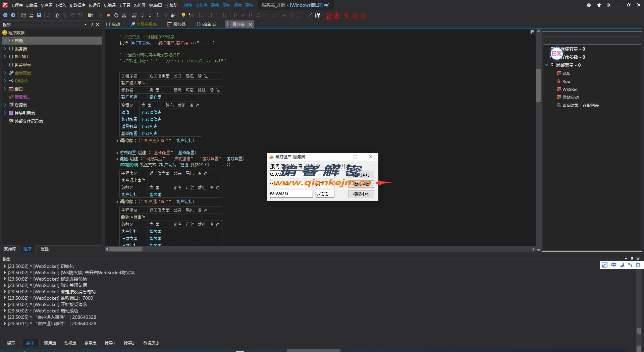Click the 小花花 input field

[325, 194]
